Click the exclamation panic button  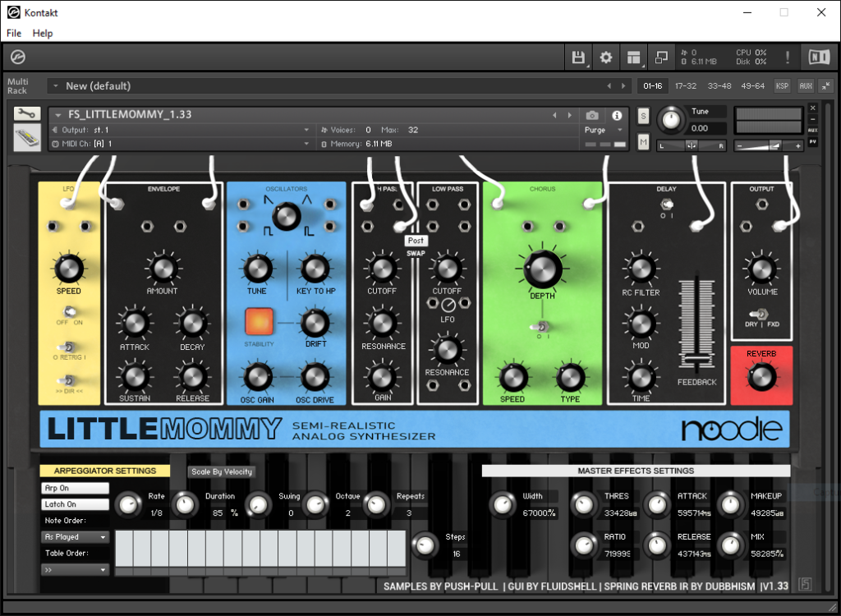tap(788, 57)
